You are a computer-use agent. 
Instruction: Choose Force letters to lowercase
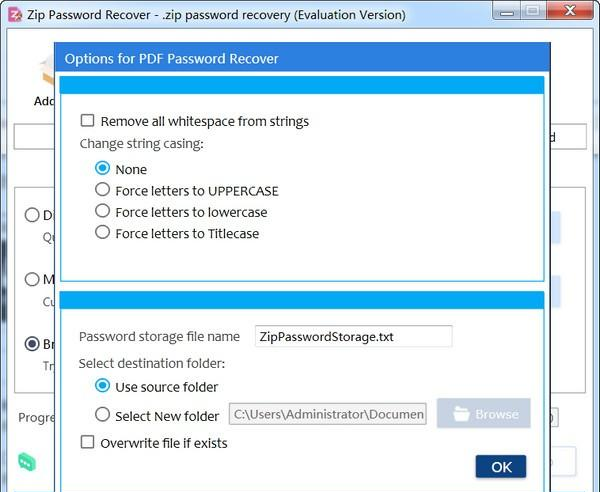point(102,211)
